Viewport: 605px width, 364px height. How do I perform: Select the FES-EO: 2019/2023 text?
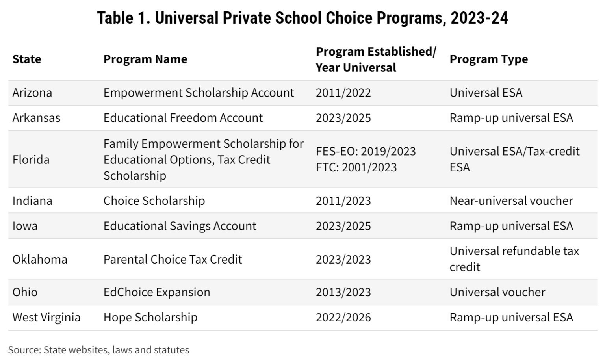click(366, 151)
